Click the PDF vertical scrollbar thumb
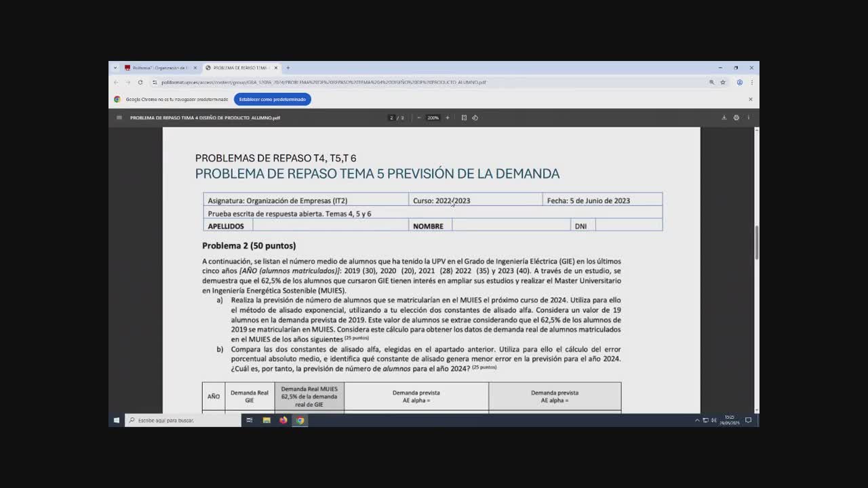Image resolution: width=868 pixels, height=488 pixels. pos(757,241)
